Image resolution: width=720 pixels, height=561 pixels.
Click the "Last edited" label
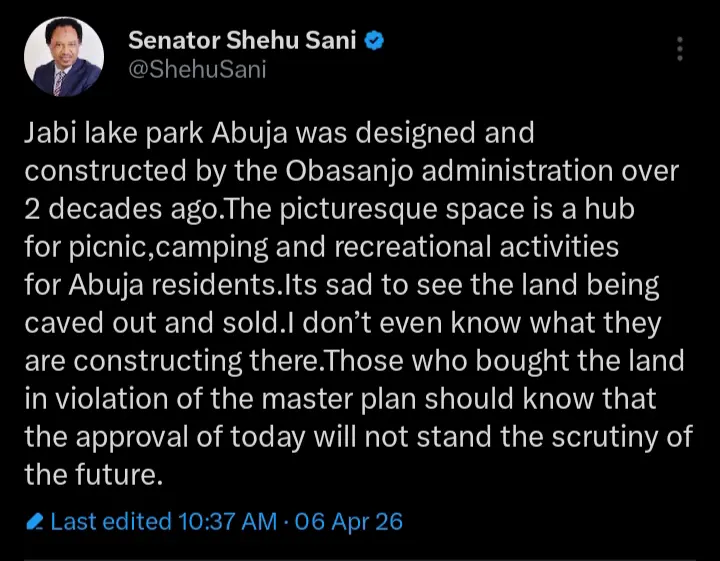point(111,521)
